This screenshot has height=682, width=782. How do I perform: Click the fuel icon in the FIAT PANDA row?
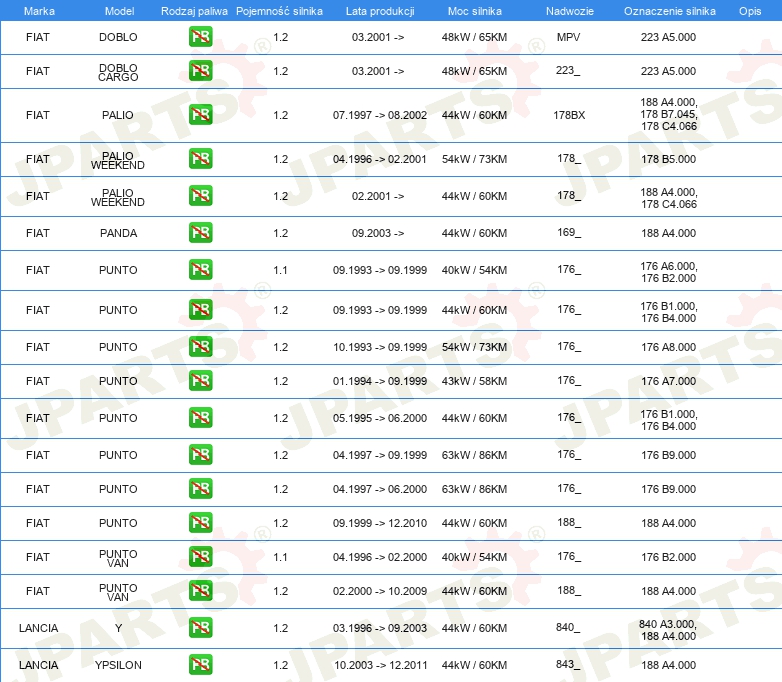pos(200,232)
